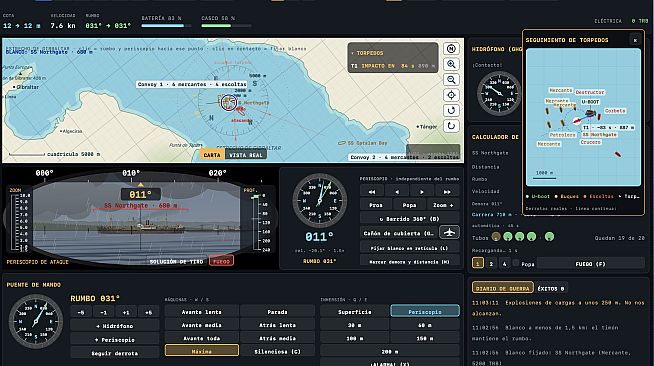
Task: Point periscope to Popa
Action: coord(409,205)
